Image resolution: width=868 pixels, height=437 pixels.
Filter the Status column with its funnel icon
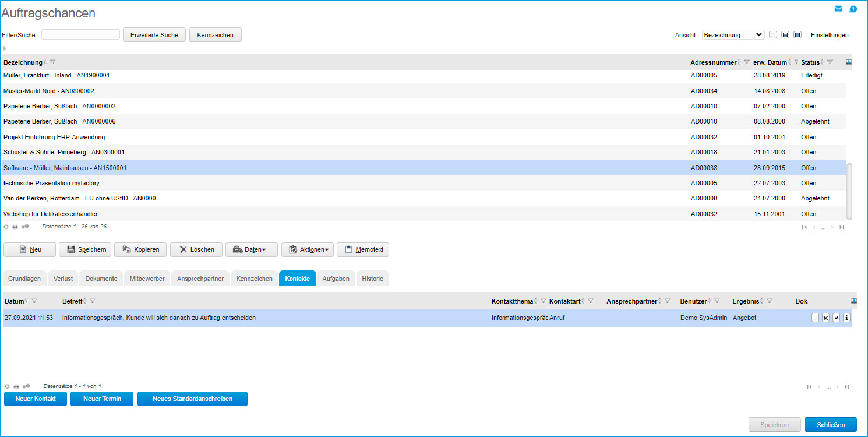(x=830, y=62)
